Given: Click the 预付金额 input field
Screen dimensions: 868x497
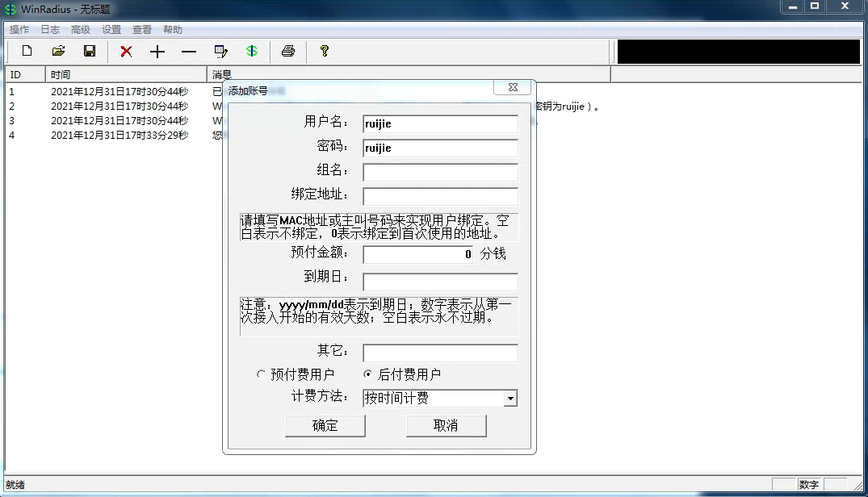Looking at the screenshot, I should click(418, 254).
